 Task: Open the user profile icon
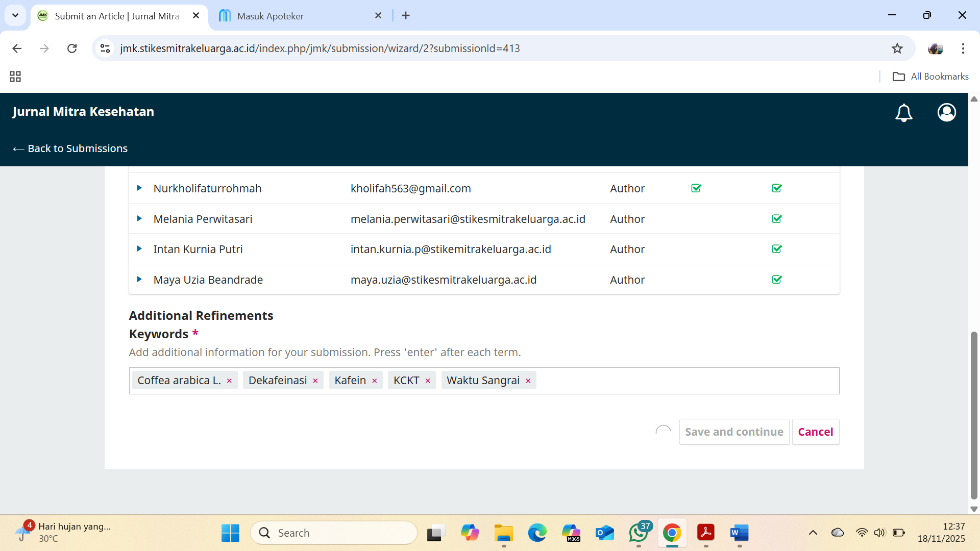[x=946, y=112]
